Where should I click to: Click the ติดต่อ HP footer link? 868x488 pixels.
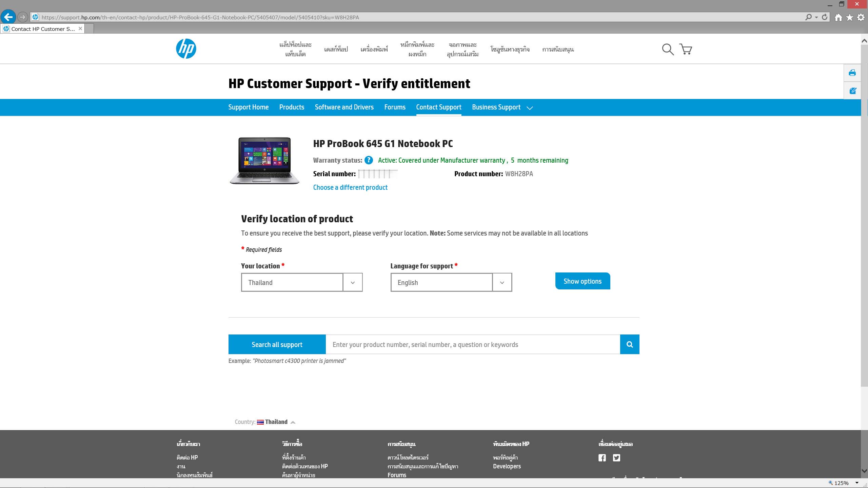tap(187, 457)
